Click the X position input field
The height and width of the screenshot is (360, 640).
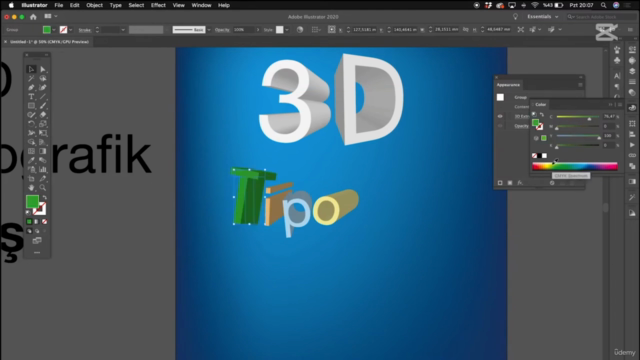pyautogui.click(x=364, y=30)
